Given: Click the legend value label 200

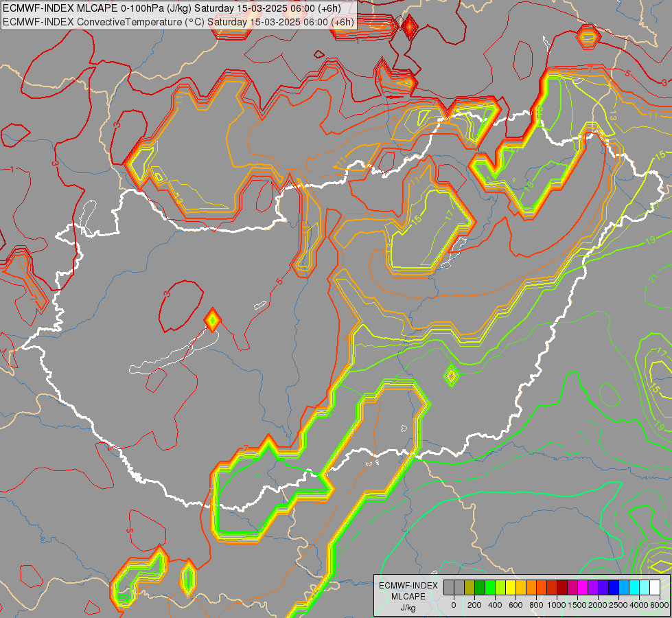Looking at the screenshot, I should (474, 605).
